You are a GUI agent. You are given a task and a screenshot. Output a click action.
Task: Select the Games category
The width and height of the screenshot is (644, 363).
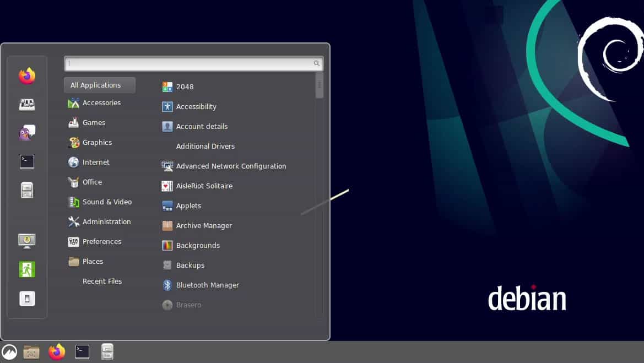coord(94,122)
